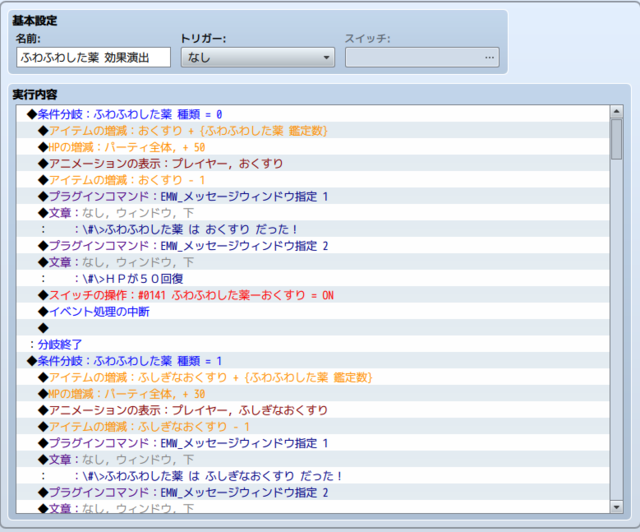Select row アイテムの増減：ふしぎなおくすり - 1
The height and width of the screenshot is (532, 640).
pyautogui.click(x=313, y=427)
